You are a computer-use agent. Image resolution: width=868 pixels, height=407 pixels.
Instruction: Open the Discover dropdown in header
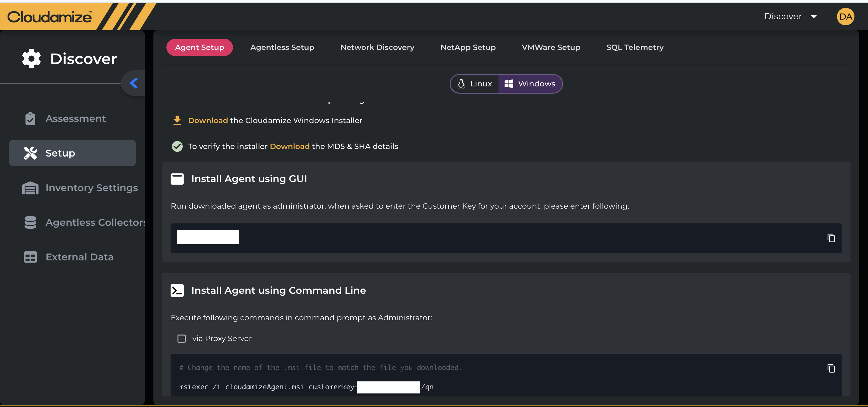(791, 17)
